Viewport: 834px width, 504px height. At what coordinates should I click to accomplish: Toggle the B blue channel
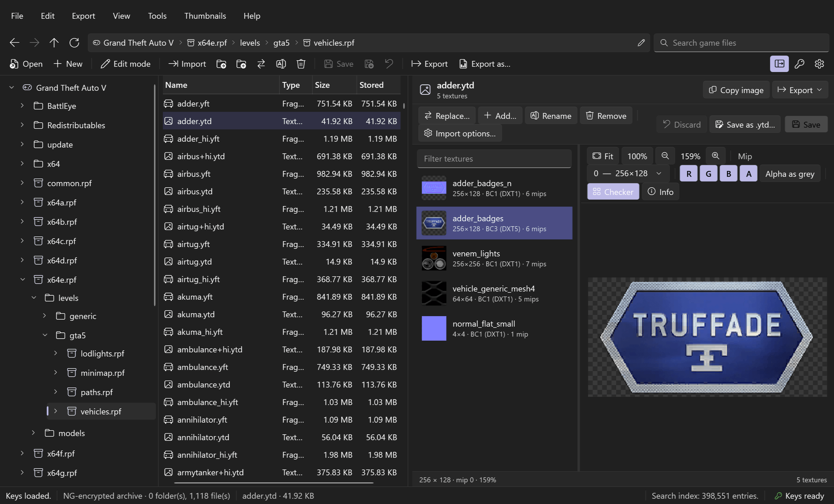pos(729,174)
